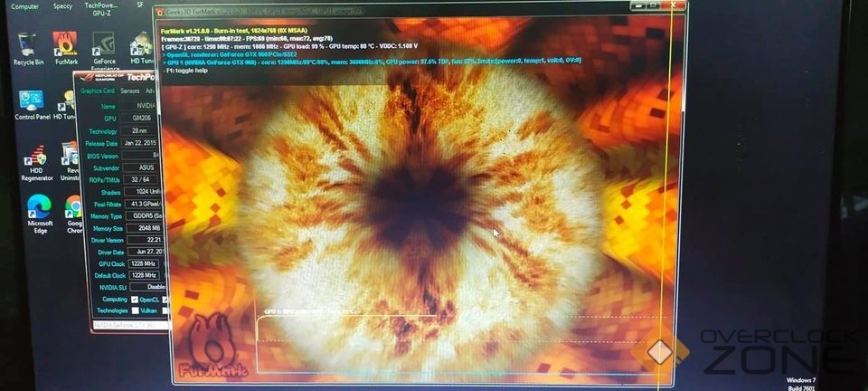The height and width of the screenshot is (391, 868).
Task: Switch to the Sensors tab in GPU-Z
Action: [x=129, y=91]
